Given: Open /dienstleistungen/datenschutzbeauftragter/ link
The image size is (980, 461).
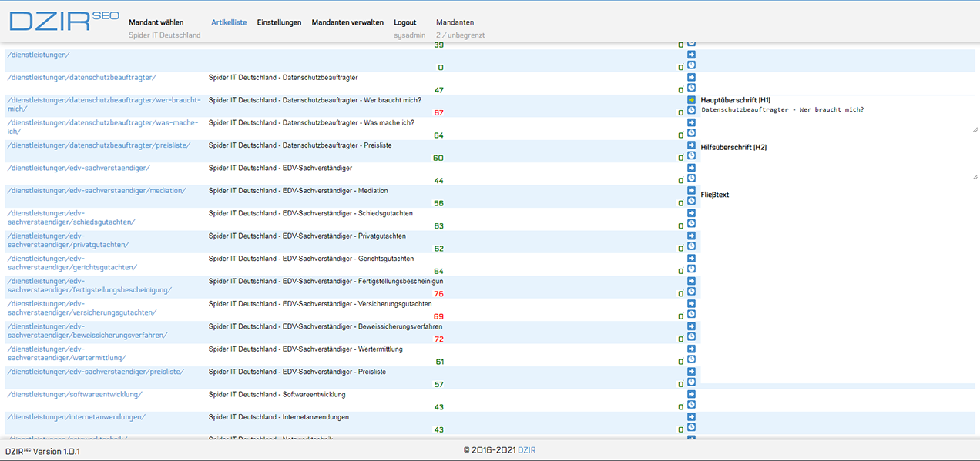Looking at the screenshot, I should pyautogui.click(x=81, y=77).
